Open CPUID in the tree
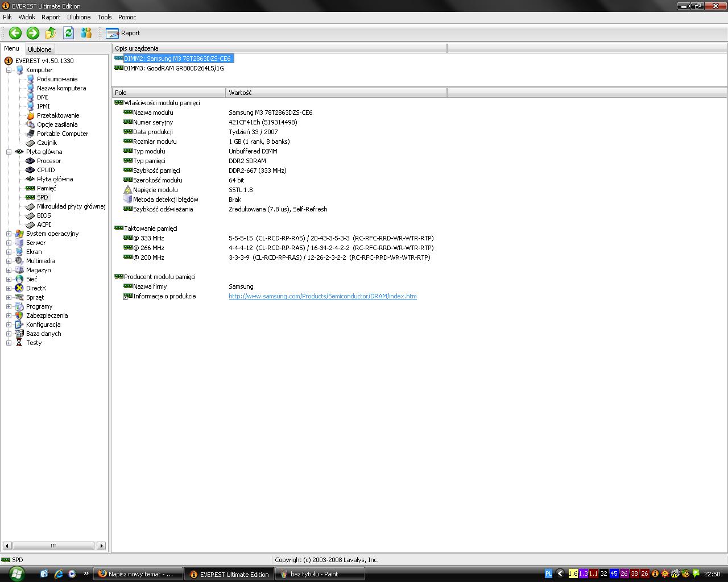 click(46, 170)
